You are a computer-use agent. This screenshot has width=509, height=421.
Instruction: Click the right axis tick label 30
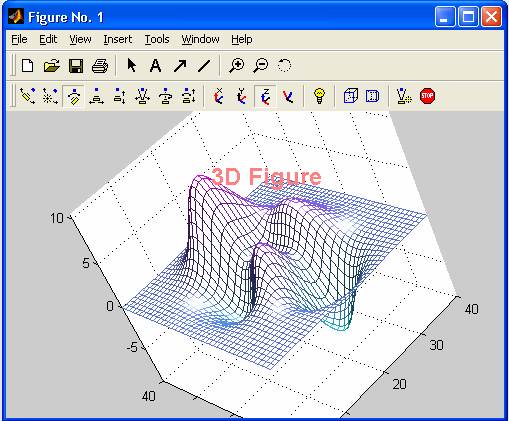(436, 345)
